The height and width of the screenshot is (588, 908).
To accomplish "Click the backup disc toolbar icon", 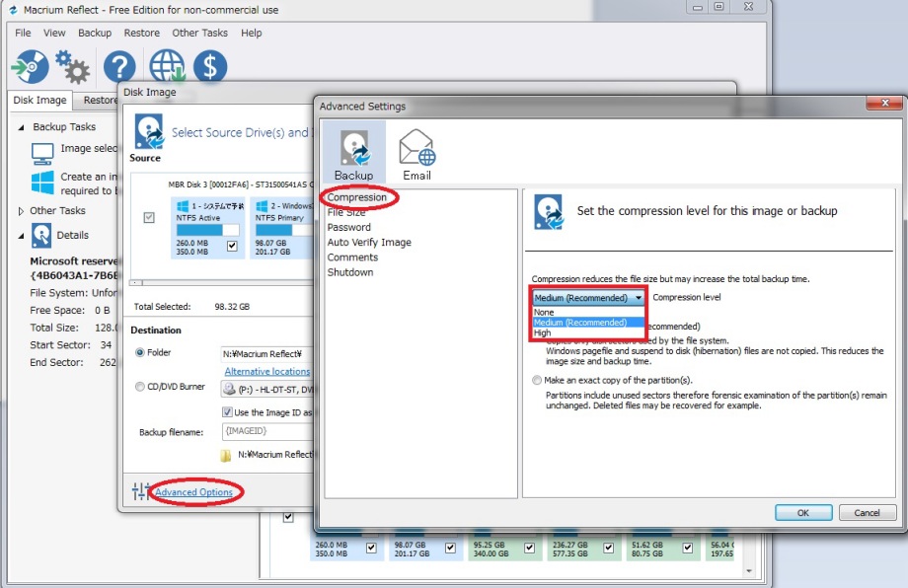I will (x=29, y=68).
